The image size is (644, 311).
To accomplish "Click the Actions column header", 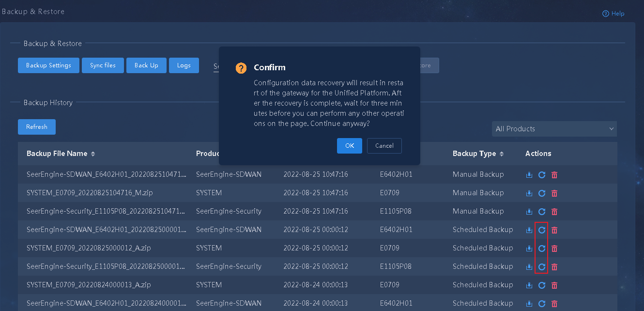I will coord(538,154).
